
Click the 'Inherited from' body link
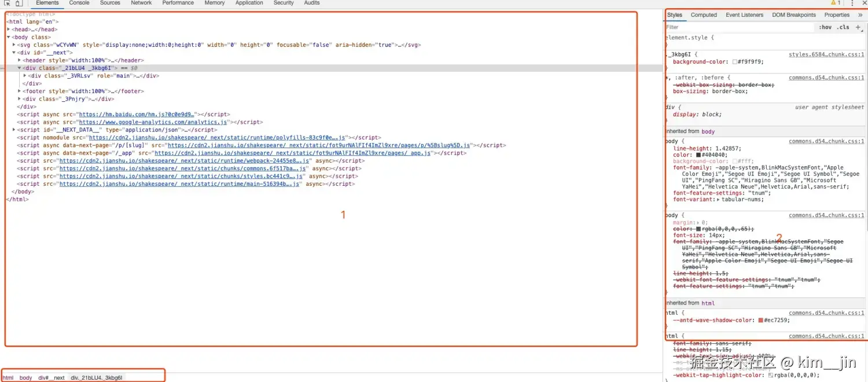(x=708, y=132)
